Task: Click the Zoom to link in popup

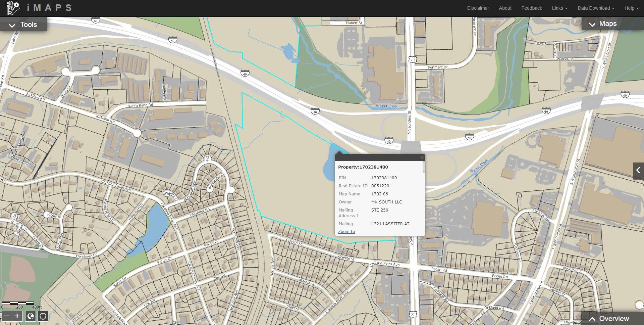Action: [x=346, y=231]
